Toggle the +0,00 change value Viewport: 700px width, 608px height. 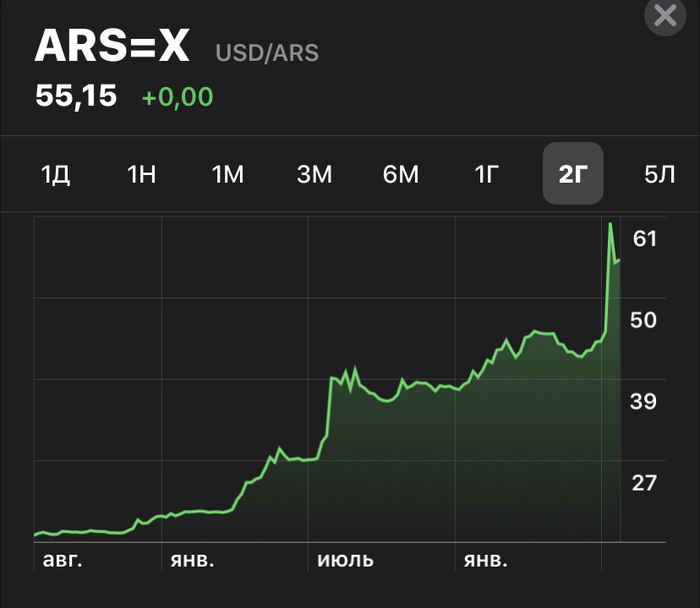point(178,97)
